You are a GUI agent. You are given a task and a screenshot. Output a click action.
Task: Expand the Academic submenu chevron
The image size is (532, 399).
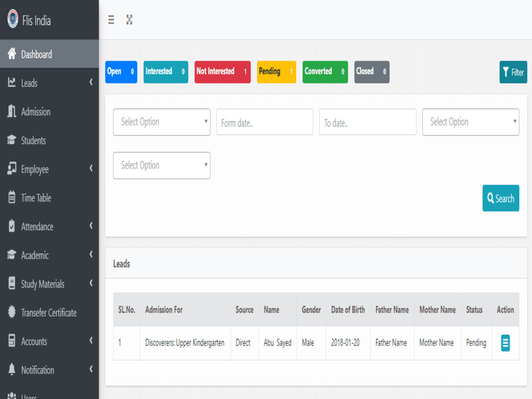91,254
